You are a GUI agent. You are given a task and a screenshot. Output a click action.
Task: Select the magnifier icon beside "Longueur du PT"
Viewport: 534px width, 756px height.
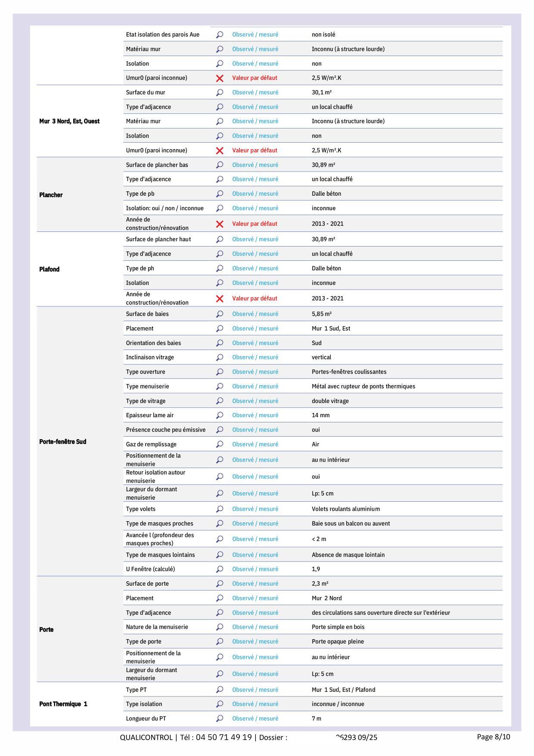pos(220,719)
